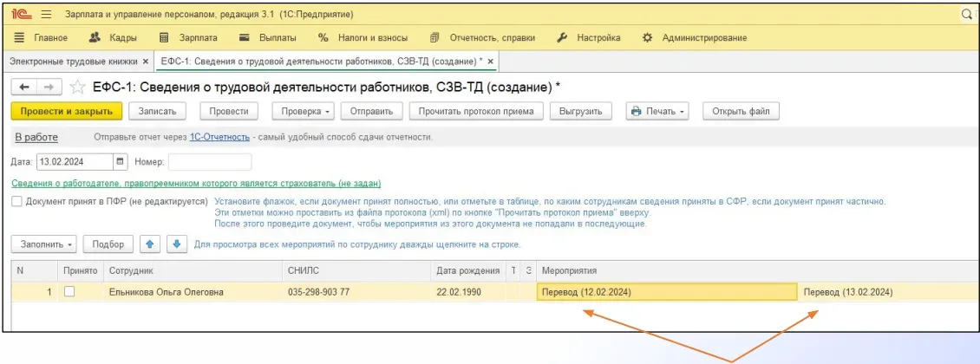
Task: Open the В работе status link
Action: tap(36, 137)
